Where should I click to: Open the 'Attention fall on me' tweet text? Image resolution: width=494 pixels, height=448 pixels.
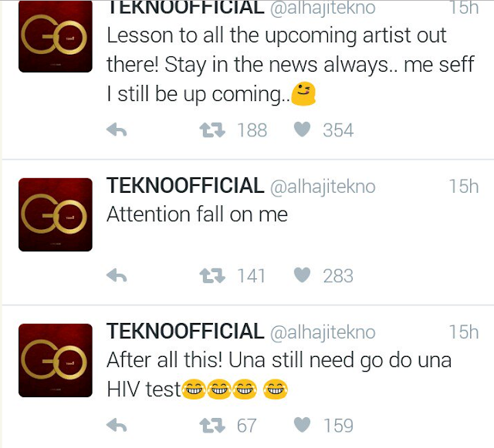197,214
